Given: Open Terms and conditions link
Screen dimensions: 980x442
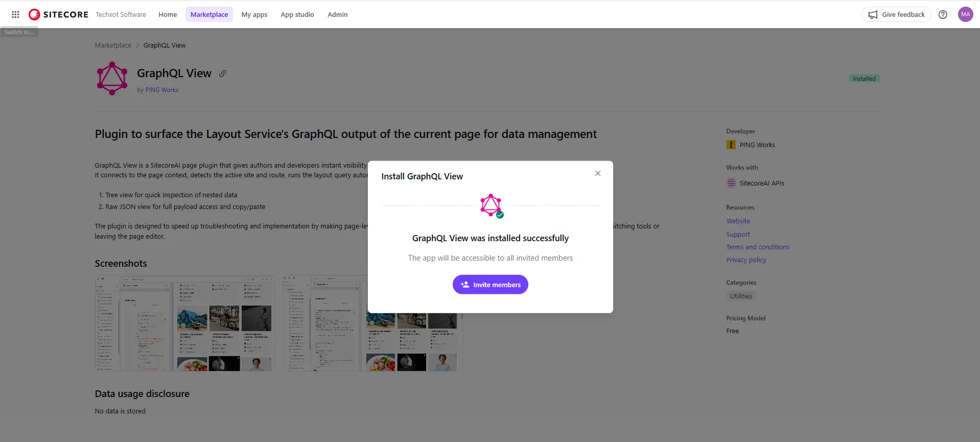Looking at the screenshot, I should pyautogui.click(x=758, y=247).
